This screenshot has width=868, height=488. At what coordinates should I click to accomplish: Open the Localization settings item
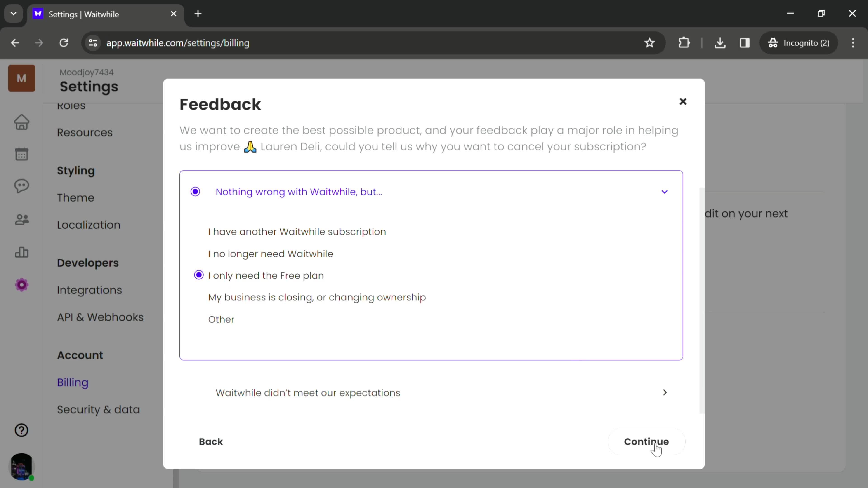point(89,225)
